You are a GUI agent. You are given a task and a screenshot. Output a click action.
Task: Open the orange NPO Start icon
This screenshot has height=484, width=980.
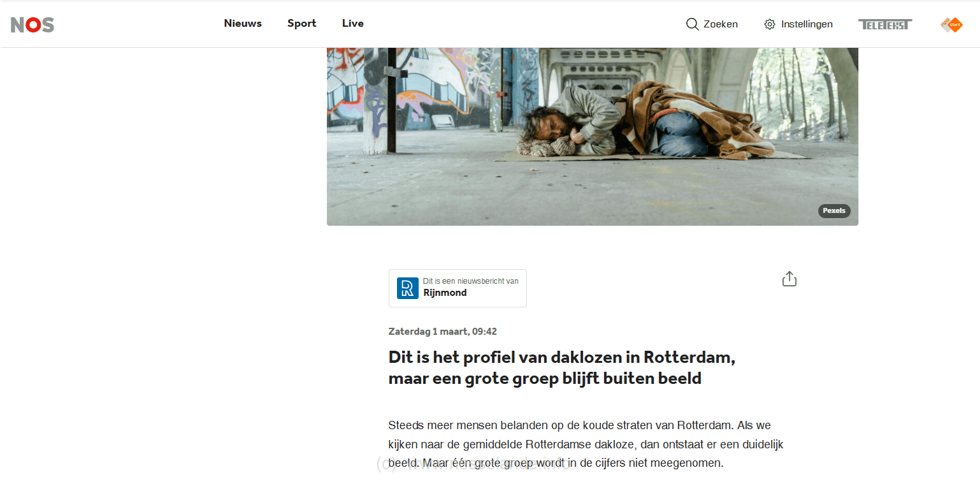pyautogui.click(x=951, y=24)
